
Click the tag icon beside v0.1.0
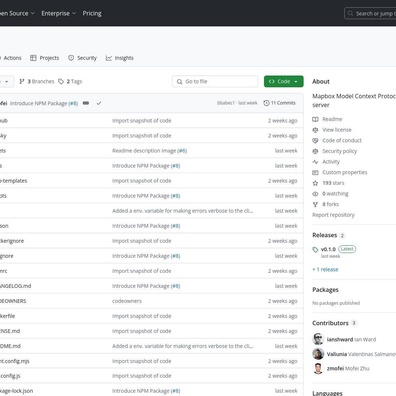[315, 250]
